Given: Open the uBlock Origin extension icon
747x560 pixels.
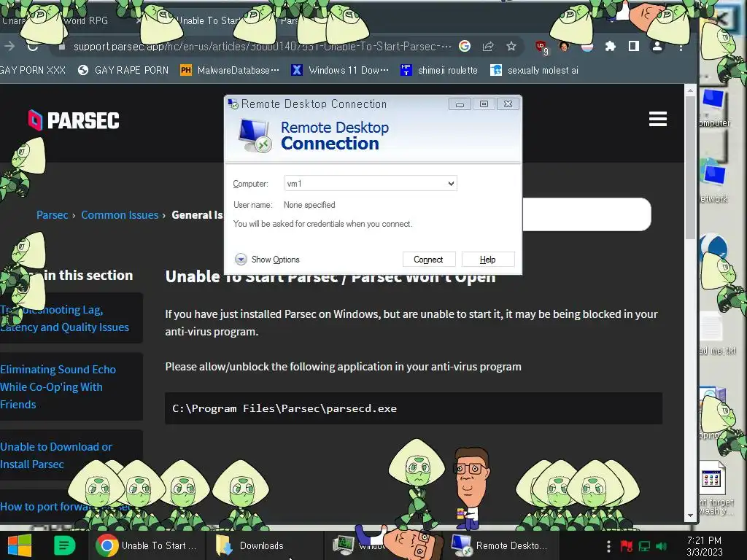Looking at the screenshot, I should (x=541, y=47).
